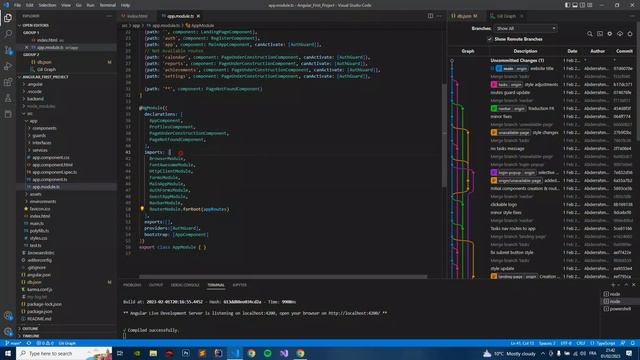Open the Run and Debug view

tap(8, 66)
